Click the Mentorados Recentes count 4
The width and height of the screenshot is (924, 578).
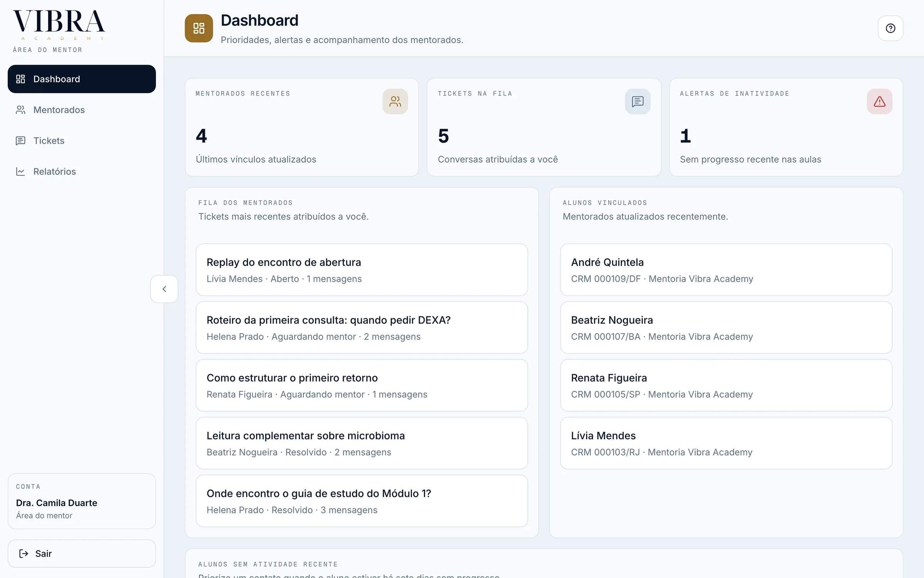201,136
